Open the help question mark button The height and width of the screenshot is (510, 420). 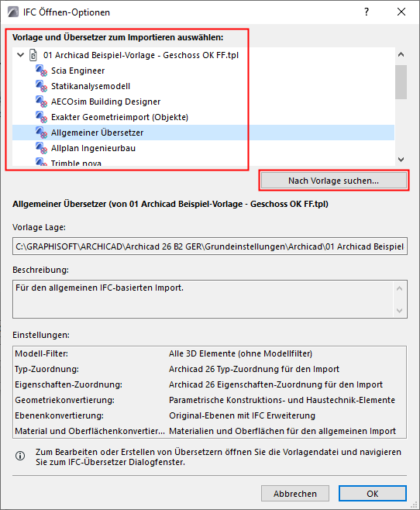pyautogui.click(x=367, y=12)
